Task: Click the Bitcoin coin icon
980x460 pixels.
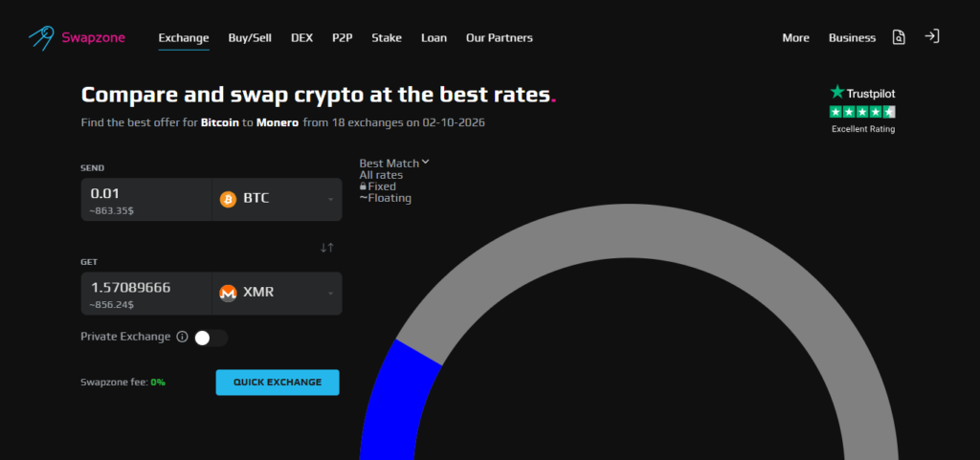Action: (228, 199)
